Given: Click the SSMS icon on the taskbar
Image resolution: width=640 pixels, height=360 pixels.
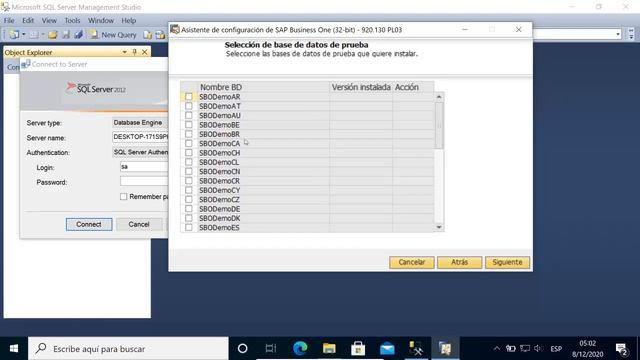Looking at the screenshot, I should (416, 349).
